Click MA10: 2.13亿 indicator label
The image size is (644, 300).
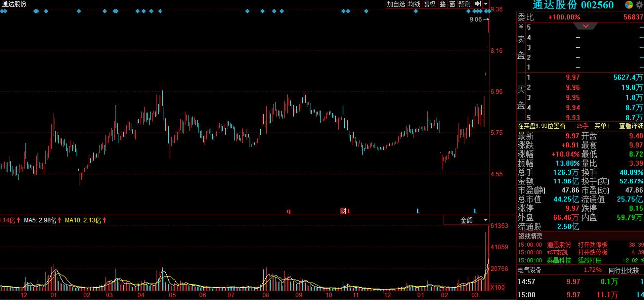tap(83, 220)
